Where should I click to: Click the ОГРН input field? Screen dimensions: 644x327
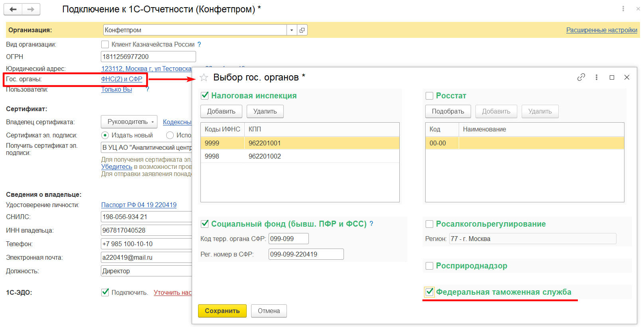coord(148,57)
